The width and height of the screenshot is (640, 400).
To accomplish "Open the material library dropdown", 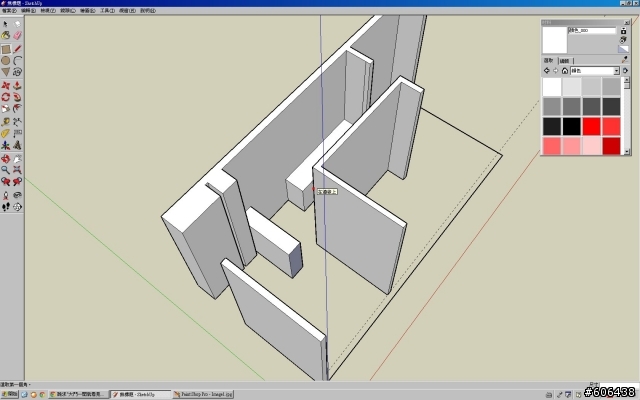I will (616, 71).
